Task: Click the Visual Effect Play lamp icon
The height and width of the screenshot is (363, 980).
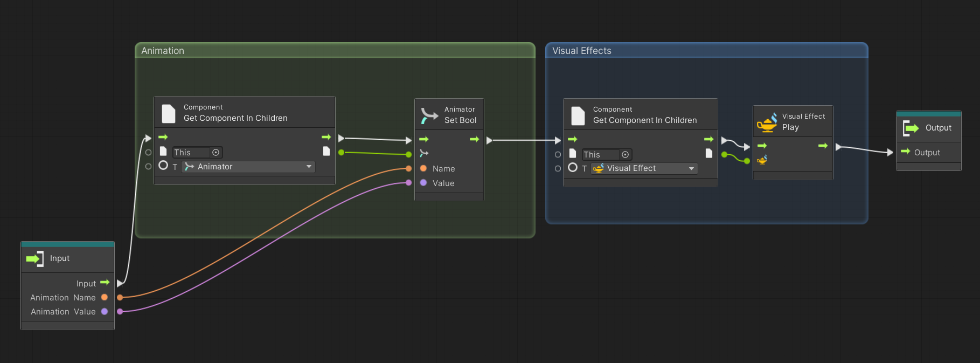Action: [767, 122]
